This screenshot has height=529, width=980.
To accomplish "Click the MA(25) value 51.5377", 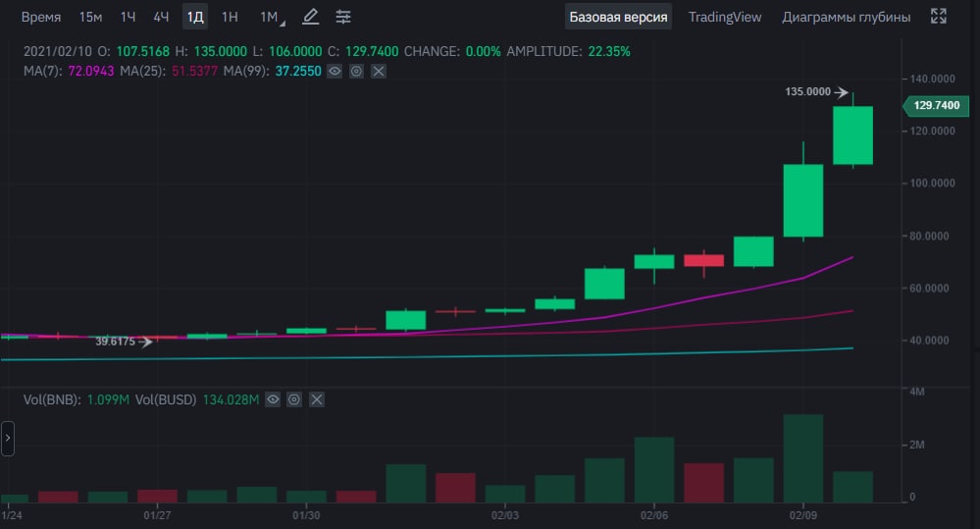I will (194, 72).
